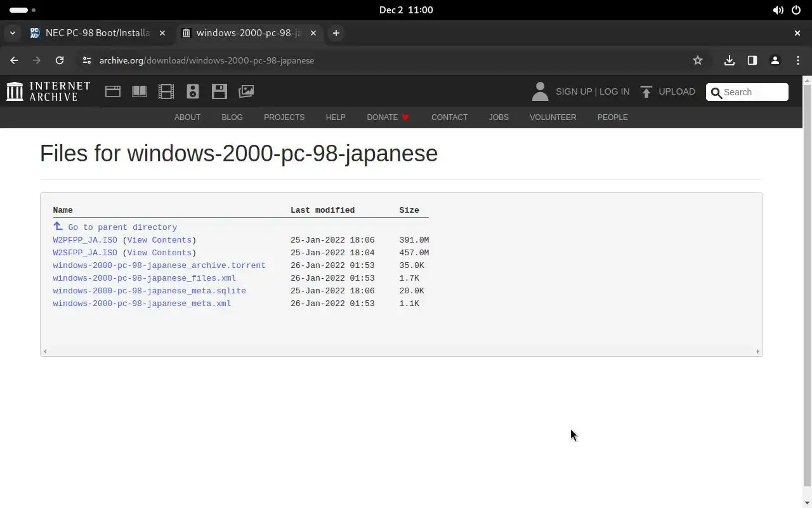View Contents of W2SFPP_JA.ISO

click(x=159, y=253)
